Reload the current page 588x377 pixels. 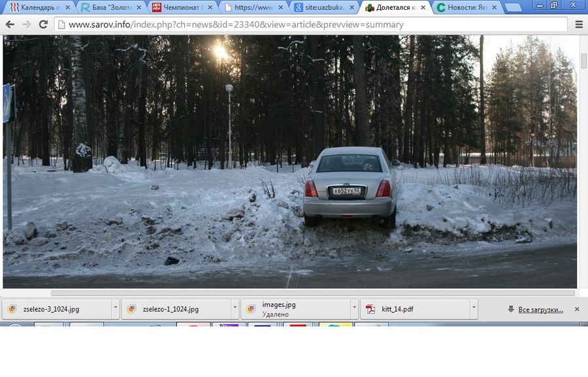pyautogui.click(x=43, y=25)
